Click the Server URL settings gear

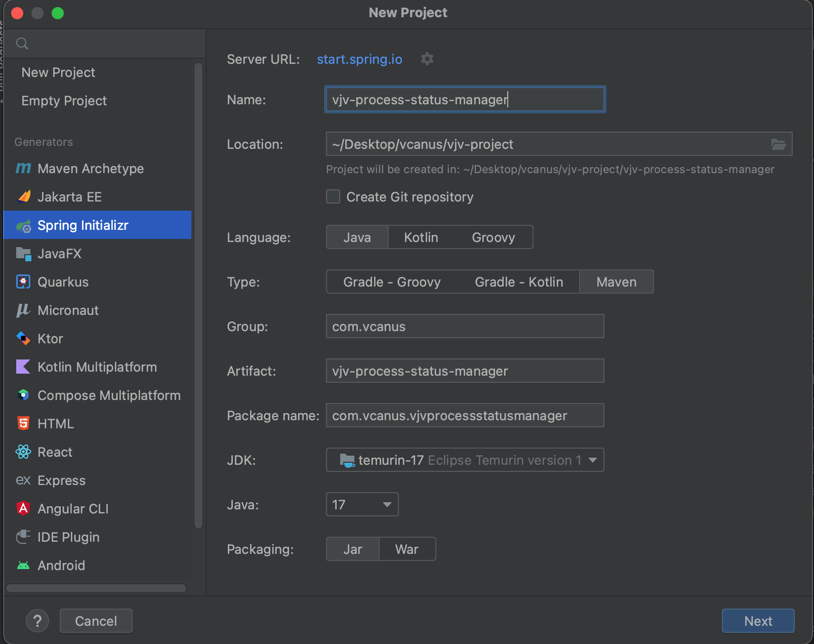point(427,59)
